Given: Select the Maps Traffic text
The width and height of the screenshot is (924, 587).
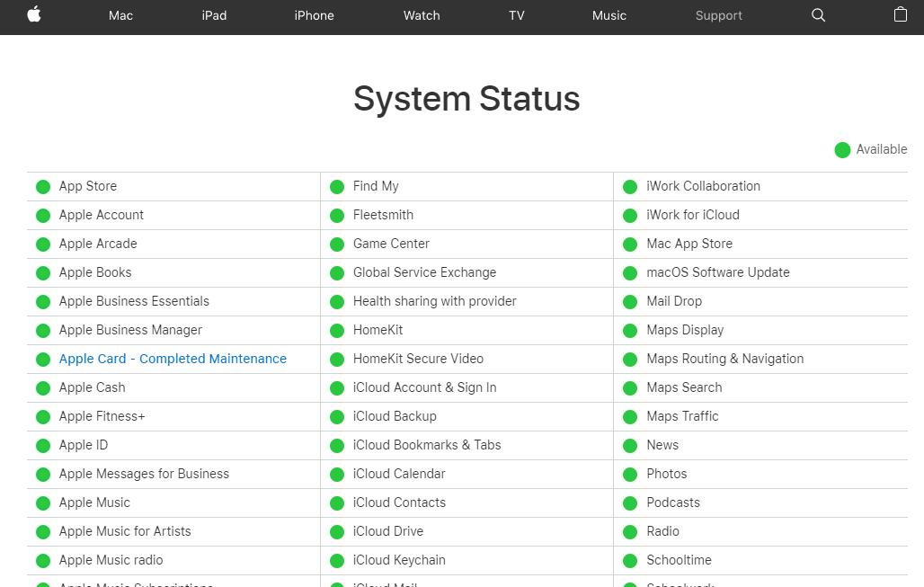Looking at the screenshot, I should (x=682, y=416).
